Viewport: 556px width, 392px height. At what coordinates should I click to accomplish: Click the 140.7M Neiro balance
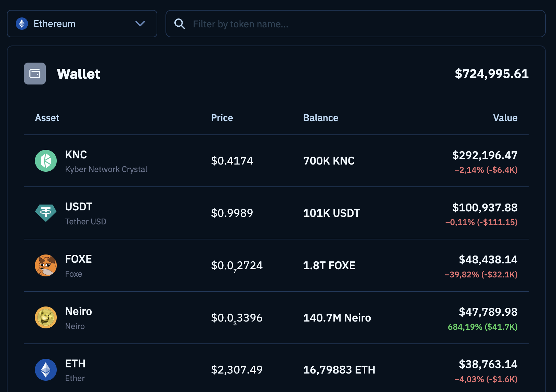pos(337,318)
